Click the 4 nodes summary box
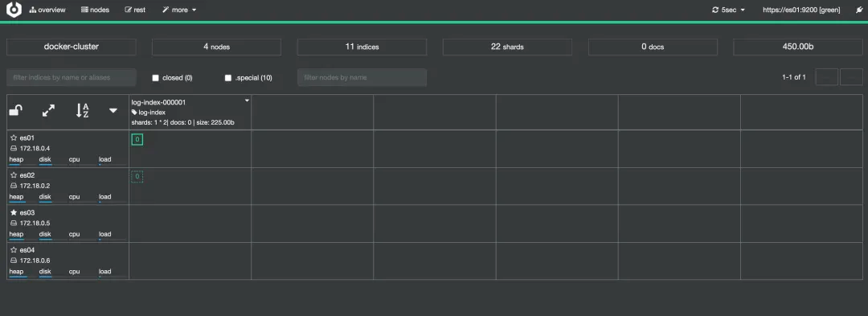 point(216,47)
